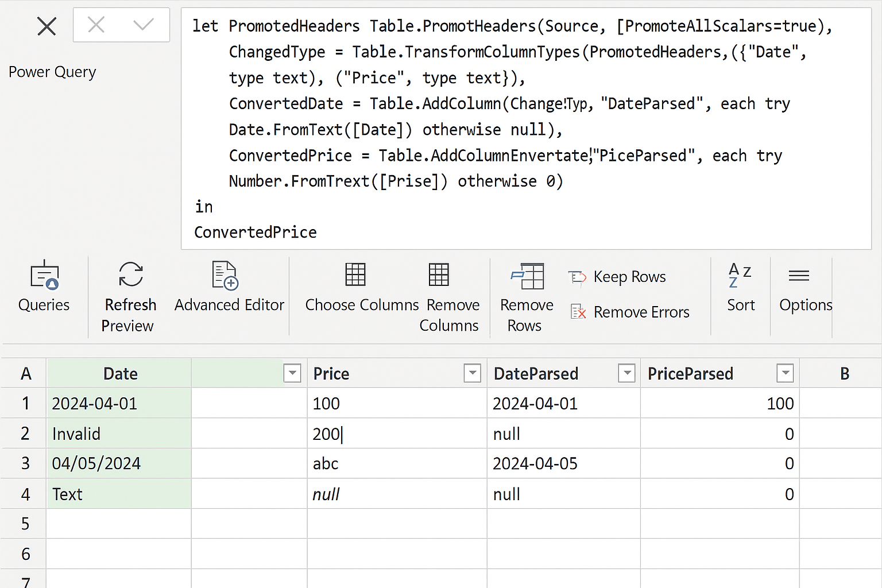This screenshot has height=588, width=882.
Task: Click the PriceParsed '0' cell in row 3
Action: pyautogui.click(x=719, y=463)
